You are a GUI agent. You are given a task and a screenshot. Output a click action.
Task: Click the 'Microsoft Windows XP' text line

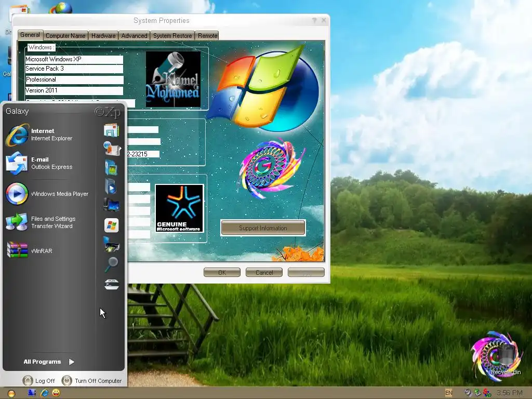click(x=74, y=59)
